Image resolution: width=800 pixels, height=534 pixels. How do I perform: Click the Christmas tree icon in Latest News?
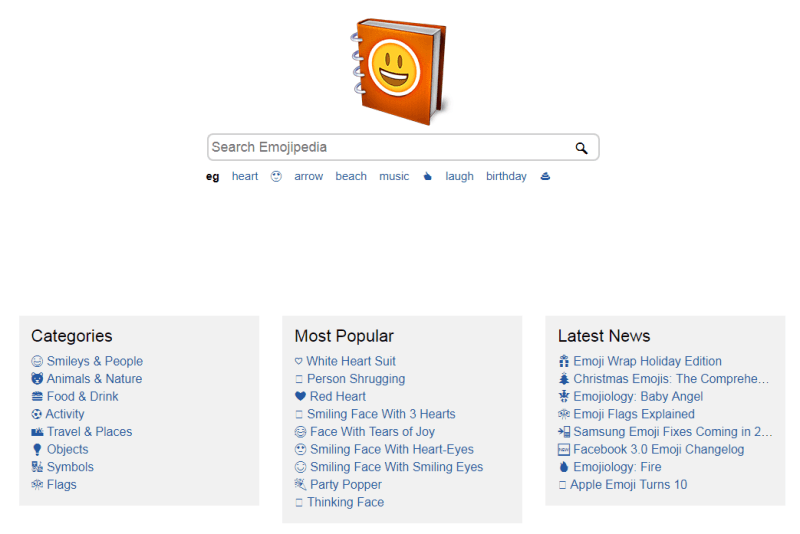[x=564, y=379]
